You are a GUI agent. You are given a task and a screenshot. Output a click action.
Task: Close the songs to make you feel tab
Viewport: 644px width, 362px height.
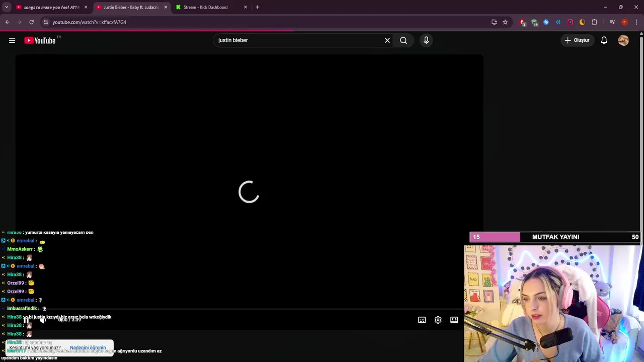point(86,7)
